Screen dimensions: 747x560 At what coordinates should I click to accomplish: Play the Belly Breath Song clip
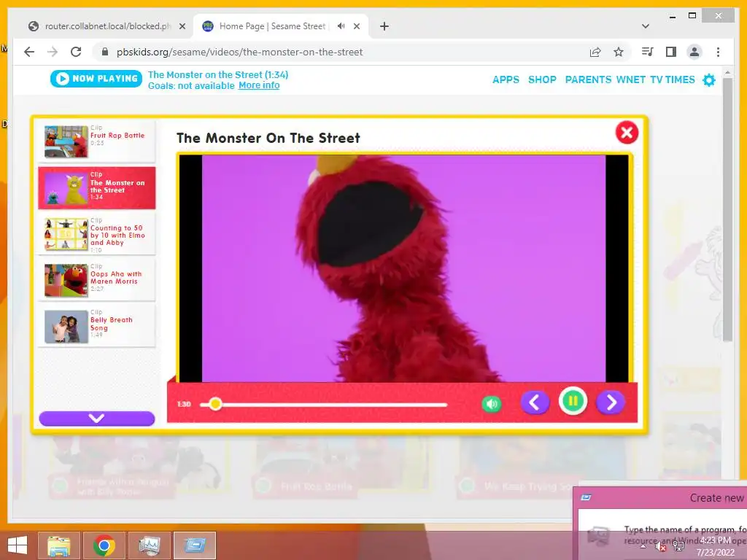(x=97, y=326)
